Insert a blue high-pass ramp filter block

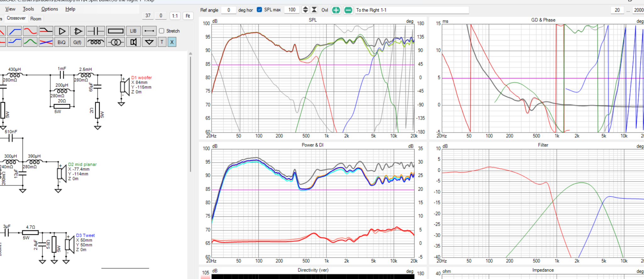14,31
